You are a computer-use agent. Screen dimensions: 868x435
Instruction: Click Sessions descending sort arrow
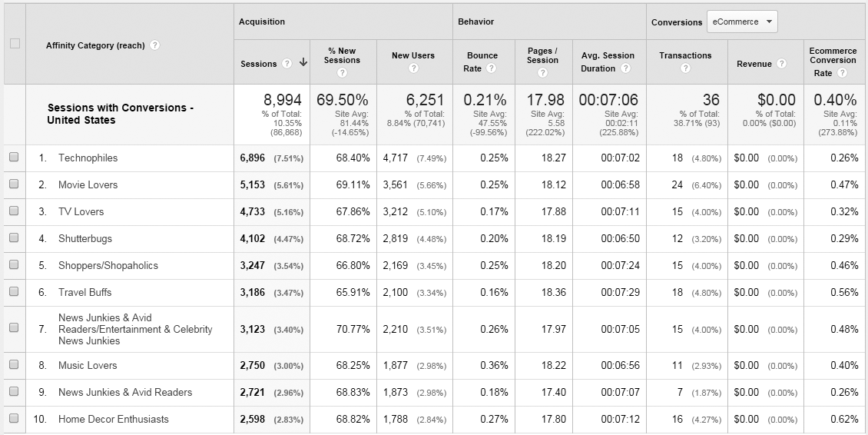click(x=303, y=63)
